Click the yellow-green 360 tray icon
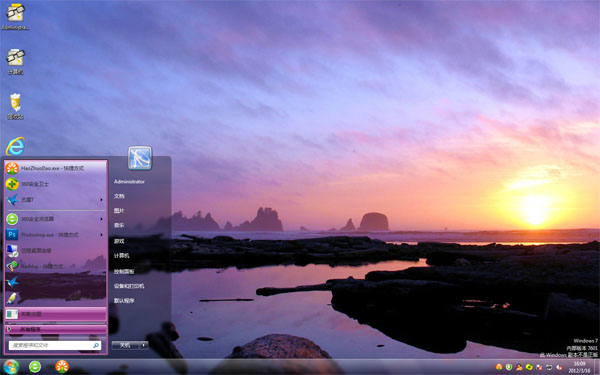Image resolution: width=600 pixels, height=375 pixels. click(529, 367)
